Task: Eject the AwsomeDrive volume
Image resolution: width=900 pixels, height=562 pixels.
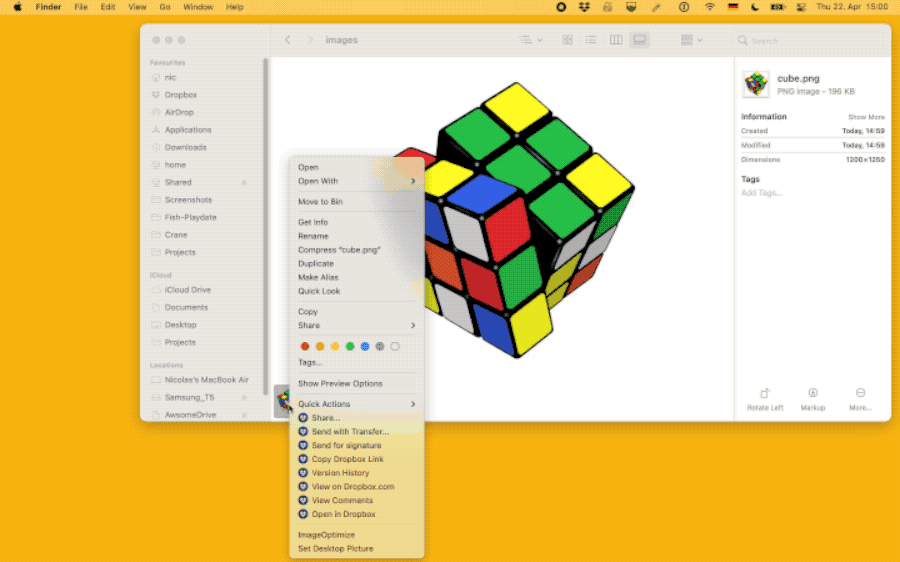Action: point(244,414)
